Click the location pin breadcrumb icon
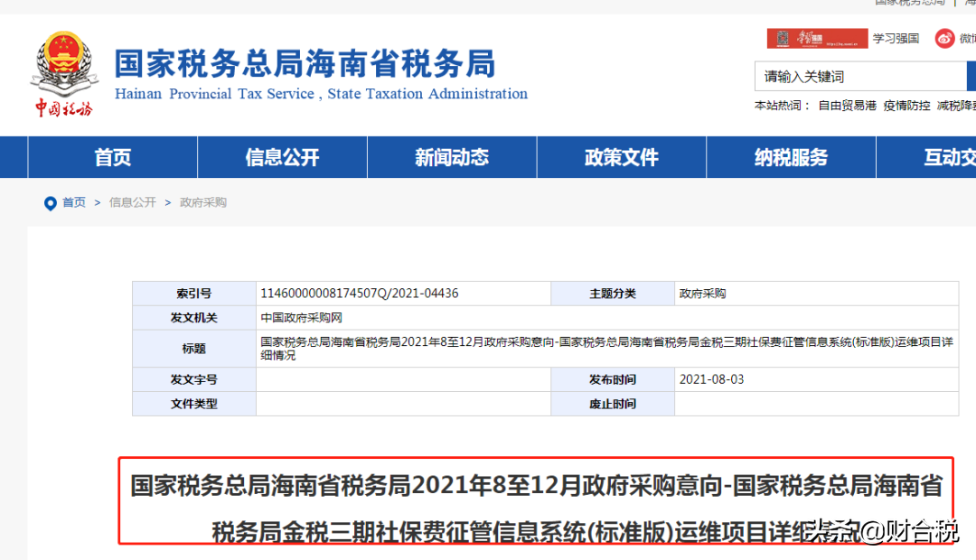The image size is (976, 560). pos(51,203)
